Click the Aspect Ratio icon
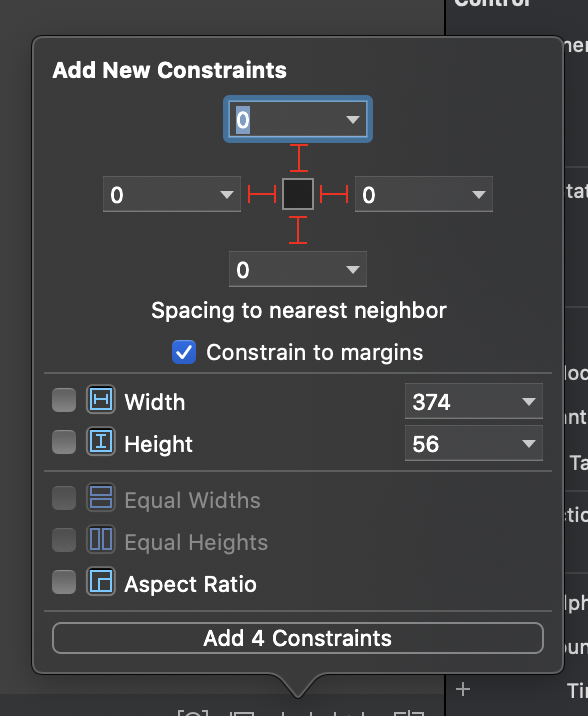The width and height of the screenshot is (588, 716). tap(101, 582)
